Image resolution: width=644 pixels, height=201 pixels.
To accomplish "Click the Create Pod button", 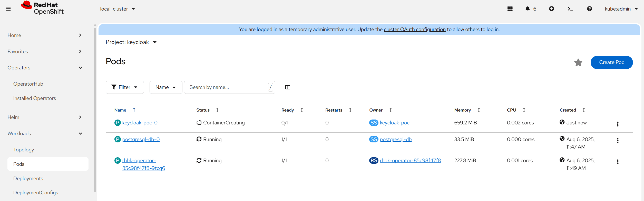I will (612, 62).
